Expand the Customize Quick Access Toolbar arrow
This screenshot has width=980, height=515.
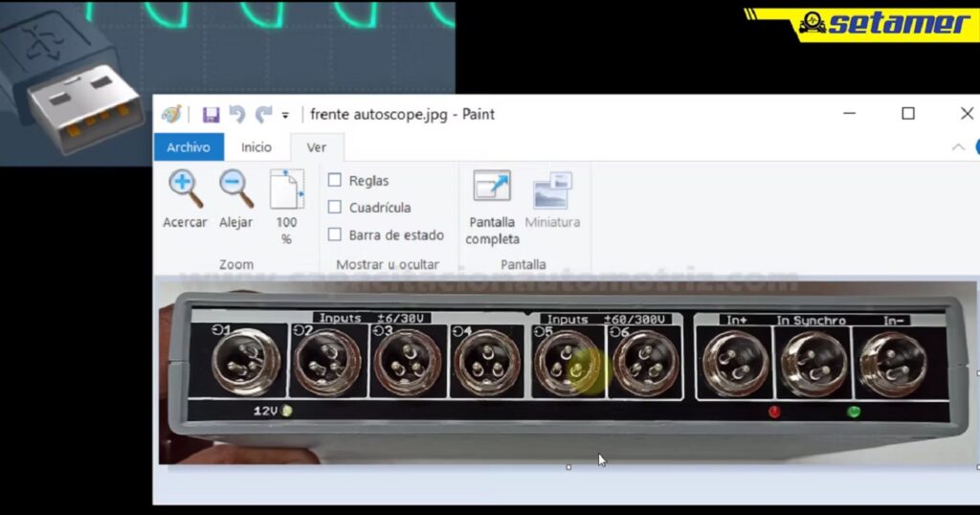285,116
